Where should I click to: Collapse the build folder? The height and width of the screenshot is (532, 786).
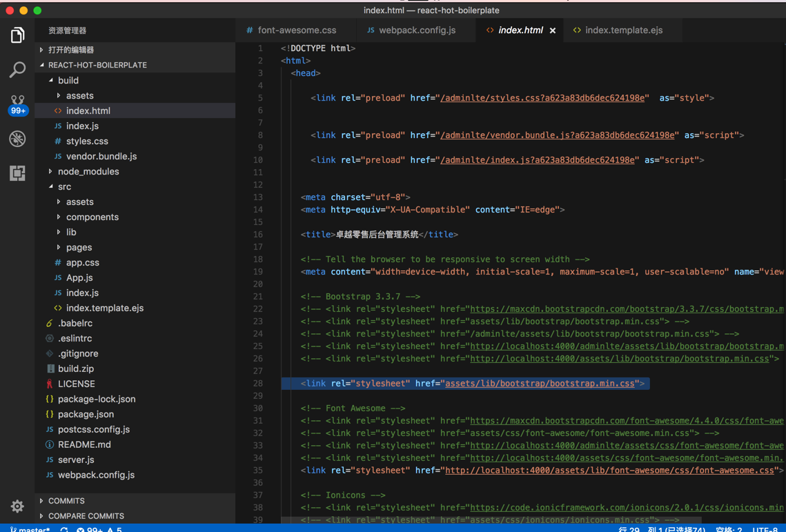tap(68, 81)
